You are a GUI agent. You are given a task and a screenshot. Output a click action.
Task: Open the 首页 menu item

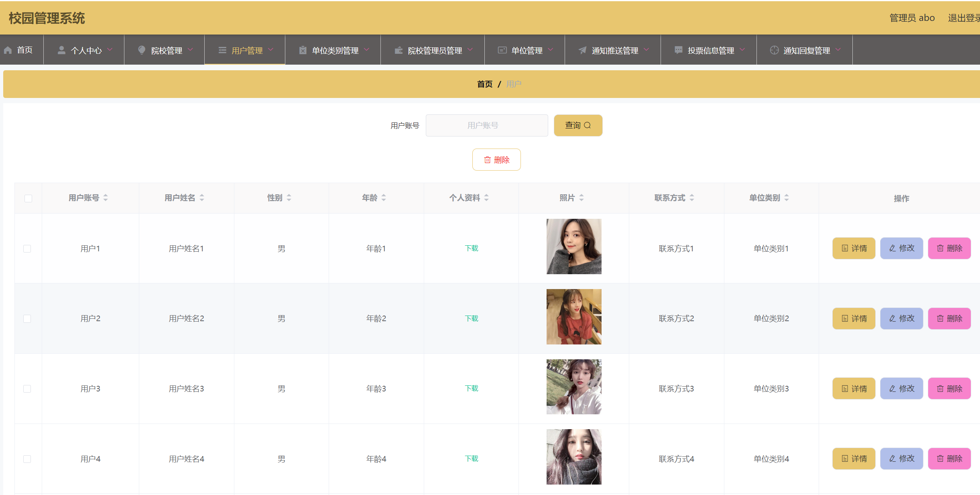coord(24,50)
